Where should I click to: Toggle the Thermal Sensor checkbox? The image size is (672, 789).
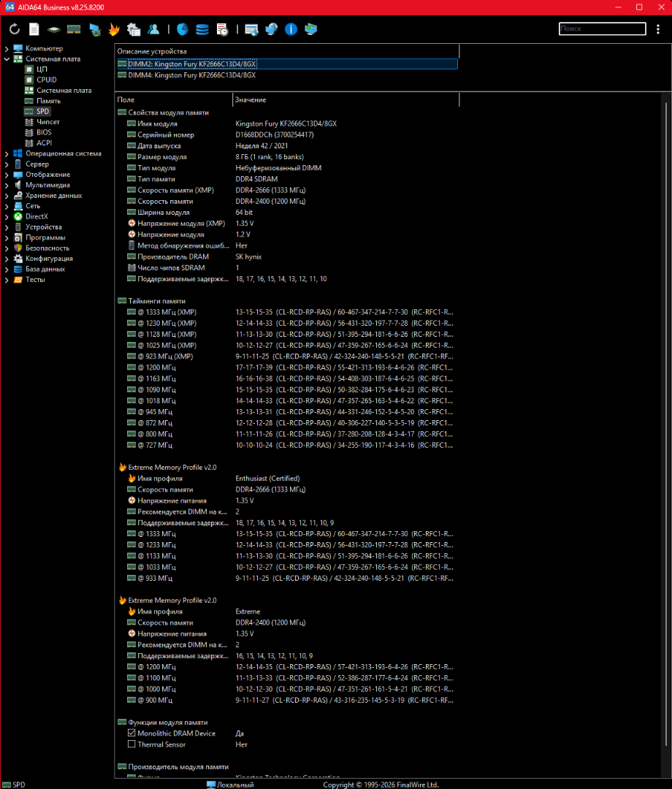tap(132, 744)
